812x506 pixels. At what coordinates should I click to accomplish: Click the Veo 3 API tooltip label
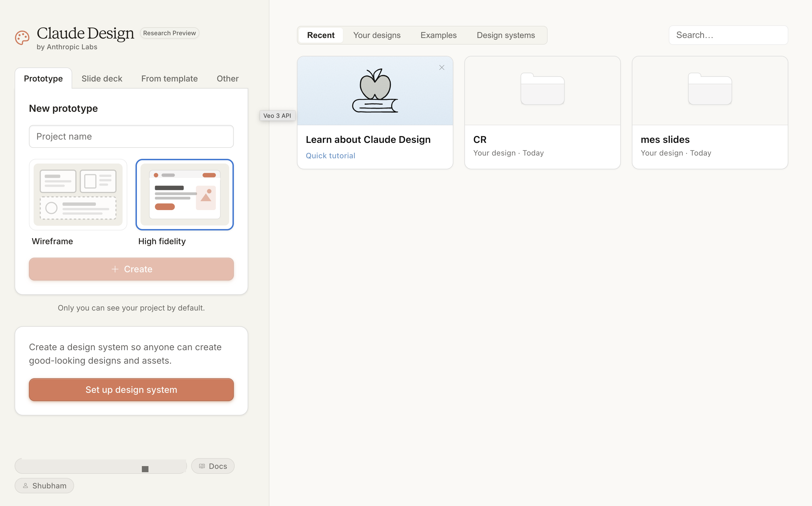[277, 115]
